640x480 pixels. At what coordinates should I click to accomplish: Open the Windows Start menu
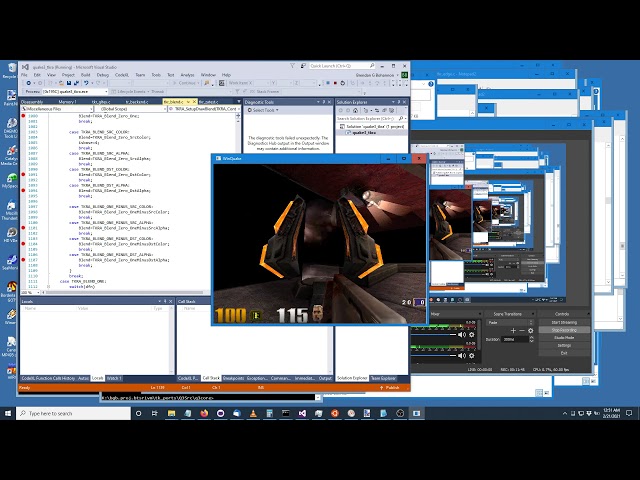pyautogui.click(x=8, y=413)
